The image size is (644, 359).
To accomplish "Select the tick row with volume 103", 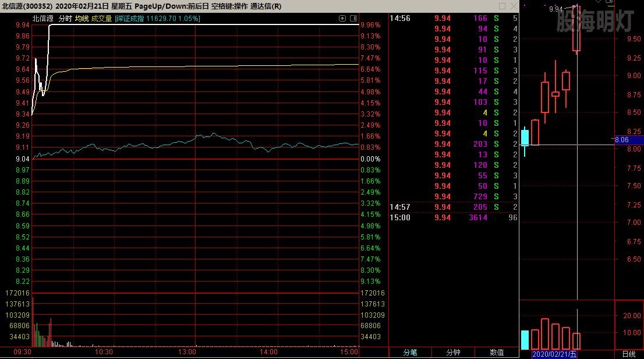I will click(454, 103).
